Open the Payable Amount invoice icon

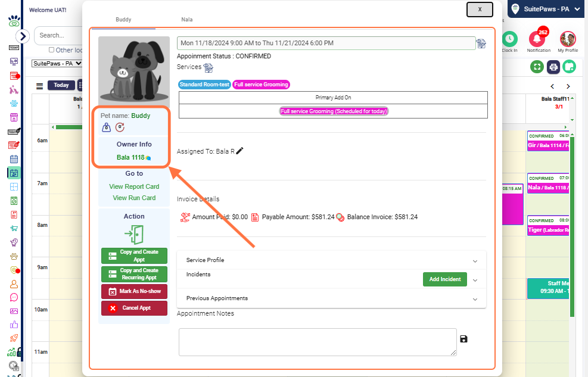coord(254,217)
